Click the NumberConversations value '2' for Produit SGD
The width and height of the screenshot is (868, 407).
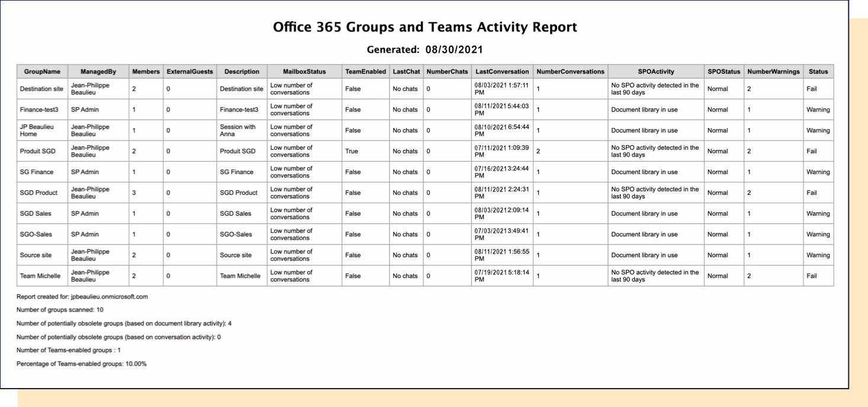(x=538, y=151)
